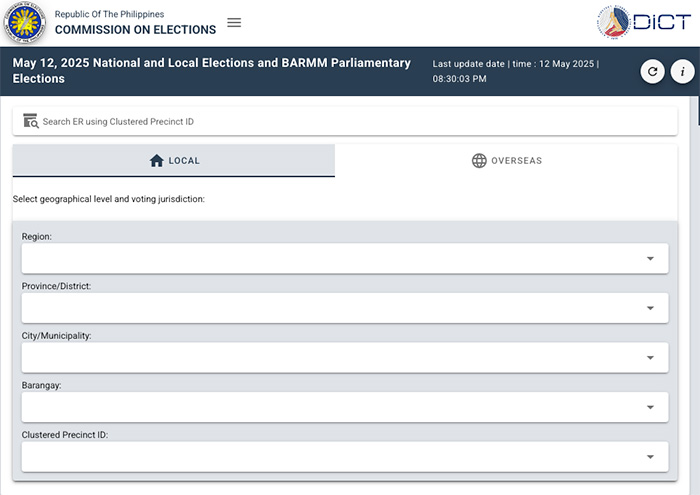Click the COMELEC seal logo
This screenshot has height=495, width=700.
coord(25,22)
